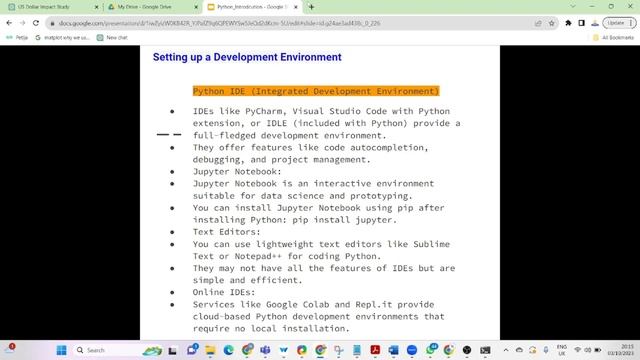The height and width of the screenshot is (360, 640).
Task: Launch Microsoft Edge from the taskbar
Action: coord(229,350)
